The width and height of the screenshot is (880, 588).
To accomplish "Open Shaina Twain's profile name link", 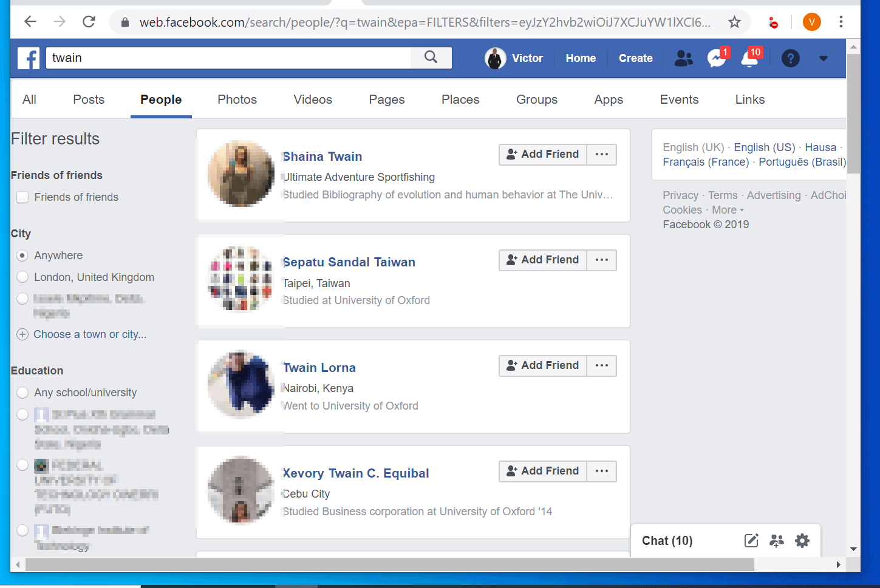I will [322, 157].
